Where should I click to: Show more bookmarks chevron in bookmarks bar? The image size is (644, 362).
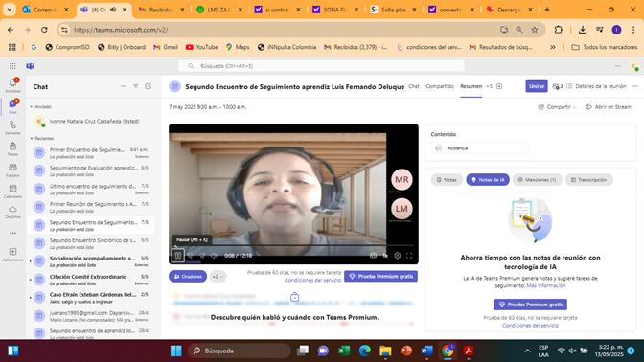553,47
